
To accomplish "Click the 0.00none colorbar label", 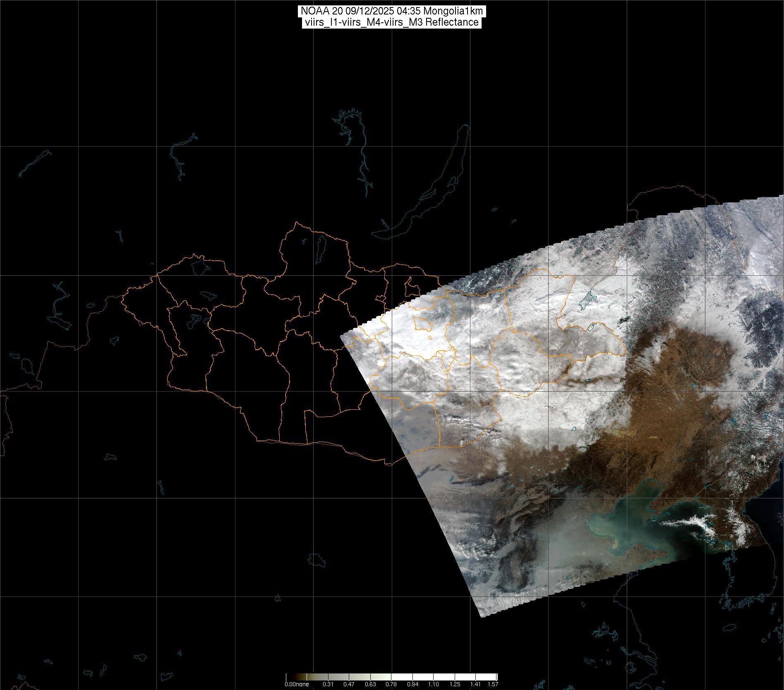I will click(297, 684).
